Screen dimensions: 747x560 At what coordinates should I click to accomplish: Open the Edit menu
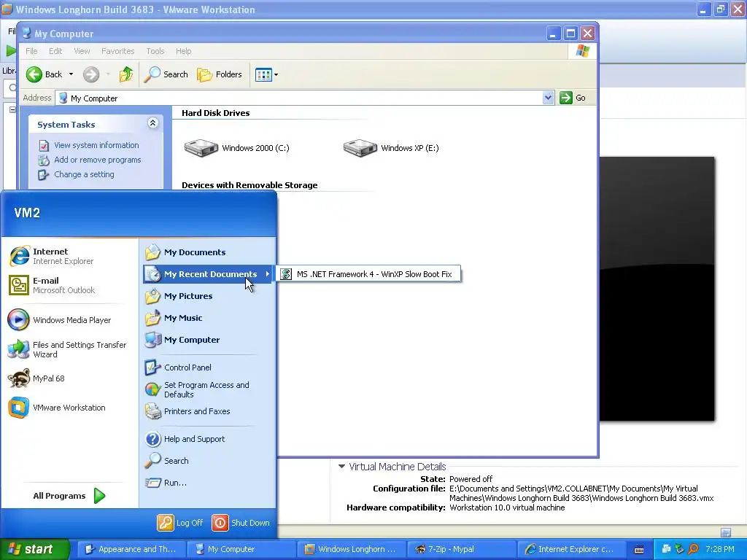55,51
